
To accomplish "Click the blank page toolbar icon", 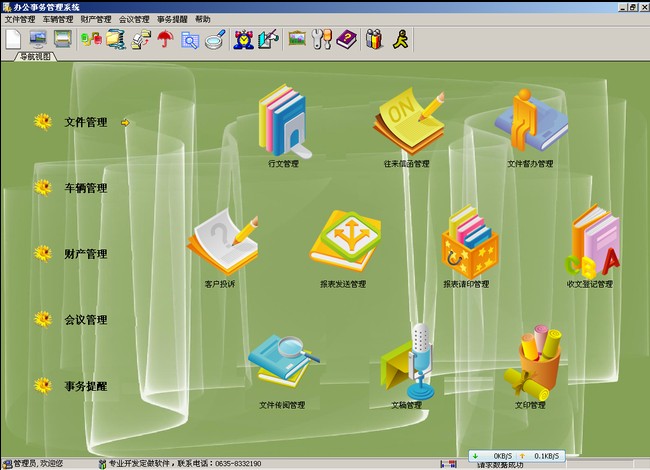I will point(13,40).
